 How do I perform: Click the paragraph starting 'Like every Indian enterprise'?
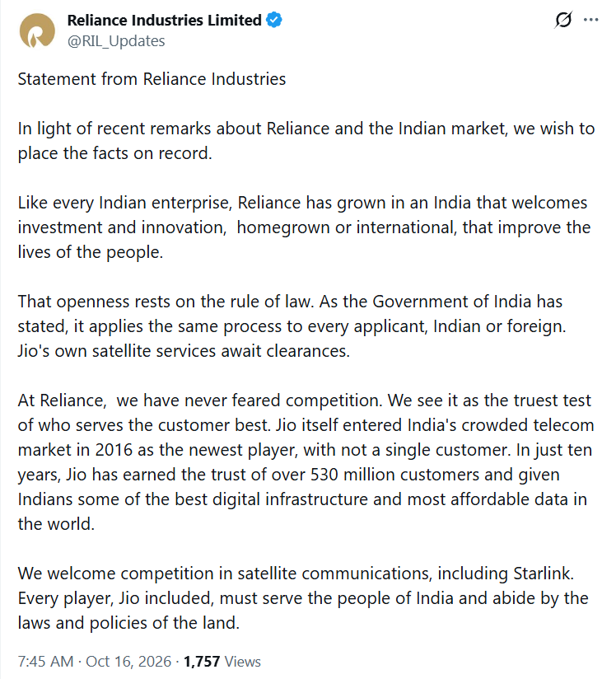tap(305, 227)
